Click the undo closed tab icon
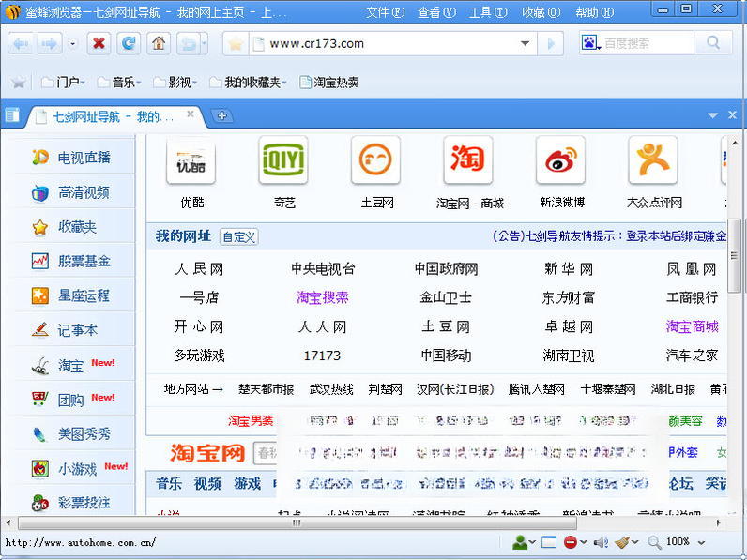747x560 pixels. pos(189,44)
